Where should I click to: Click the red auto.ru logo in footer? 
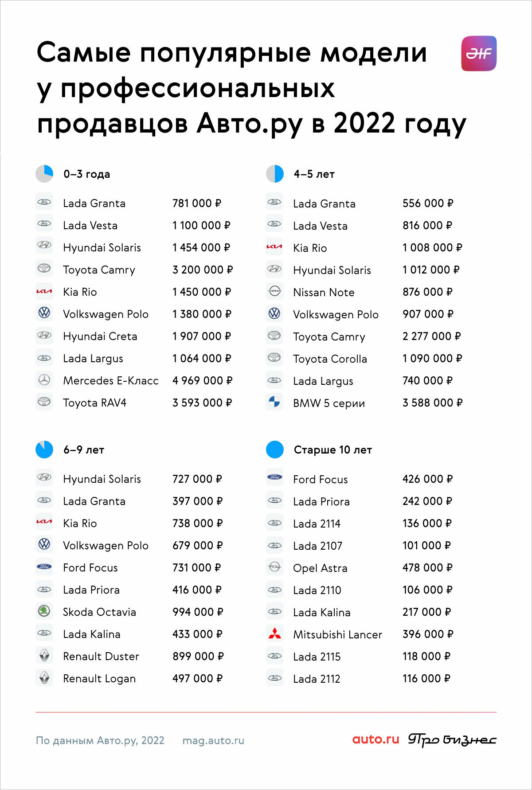pos(376,739)
